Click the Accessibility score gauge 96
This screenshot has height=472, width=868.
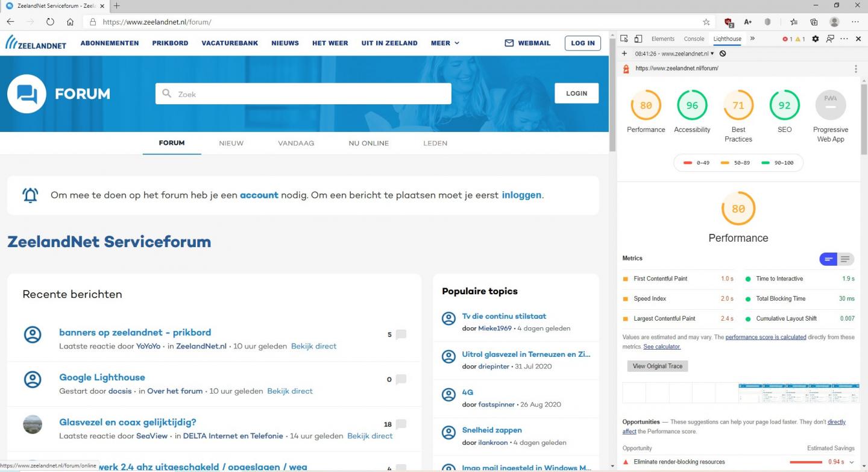click(x=692, y=105)
